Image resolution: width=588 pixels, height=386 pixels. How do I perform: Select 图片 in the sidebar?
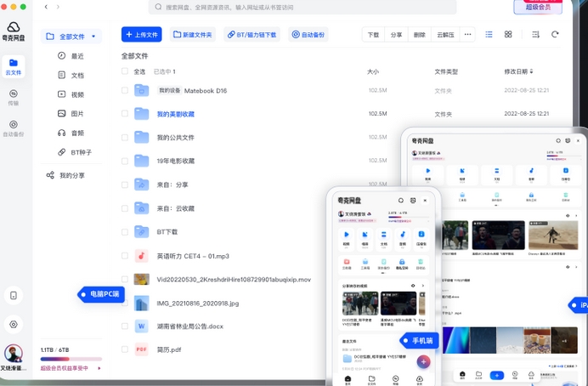71,114
